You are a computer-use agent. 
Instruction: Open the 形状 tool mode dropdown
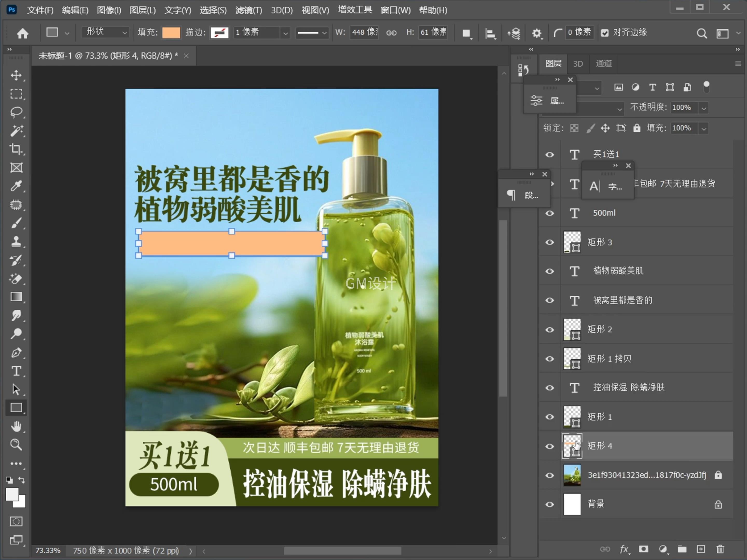tap(105, 32)
